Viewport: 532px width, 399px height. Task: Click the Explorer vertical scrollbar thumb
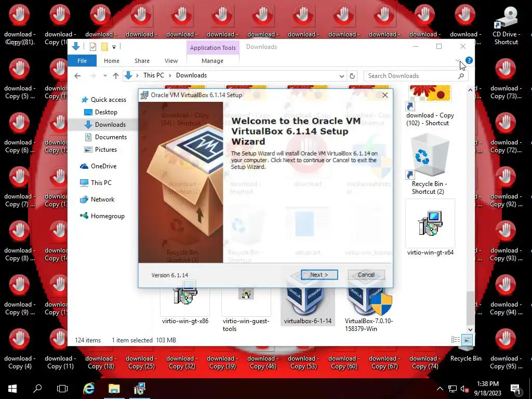point(470,308)
